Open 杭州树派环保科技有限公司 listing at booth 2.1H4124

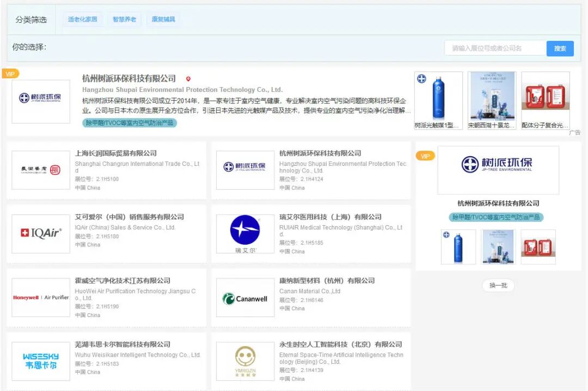[320, 153]
